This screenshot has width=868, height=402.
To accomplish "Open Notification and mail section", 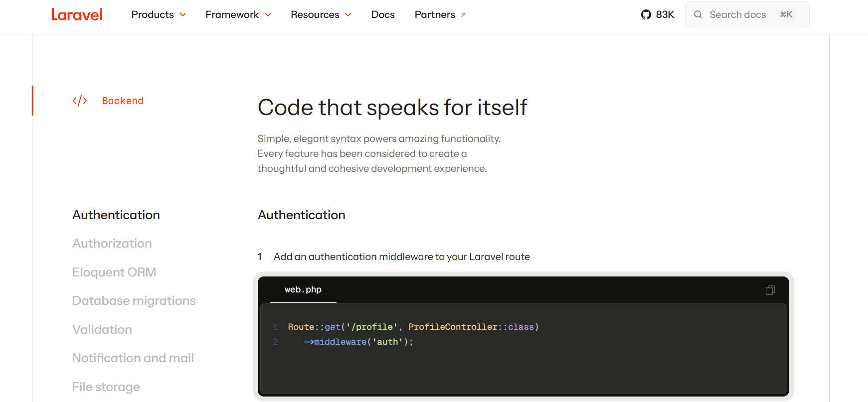I will click(x=133, y=358).
